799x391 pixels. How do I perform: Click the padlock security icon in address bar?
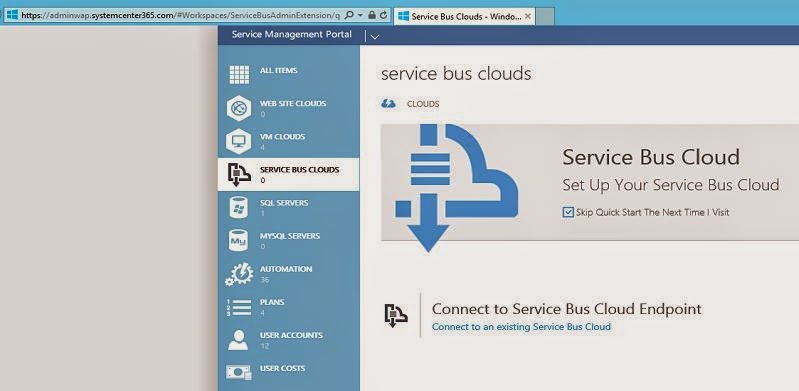[x=372, y=15]
